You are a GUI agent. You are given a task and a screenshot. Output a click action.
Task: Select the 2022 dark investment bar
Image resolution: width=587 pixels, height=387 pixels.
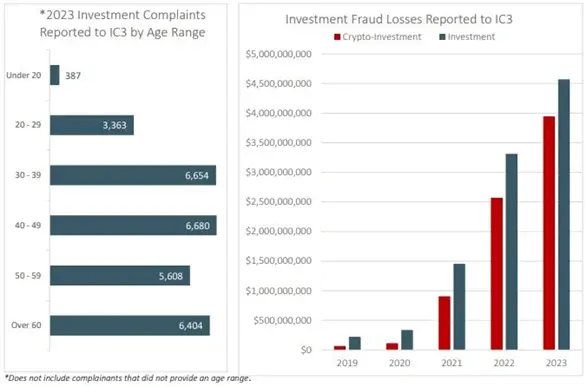tap(512, 252)
